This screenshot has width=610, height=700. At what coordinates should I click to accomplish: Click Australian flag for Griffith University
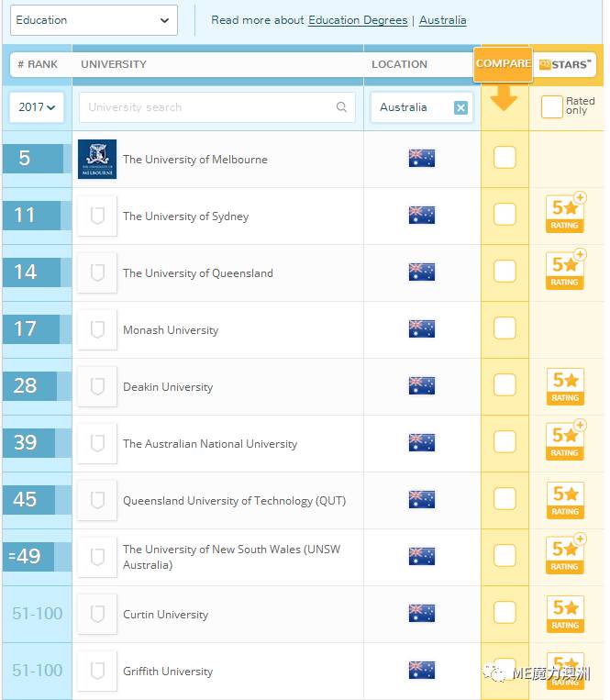(x=422, y=670)
